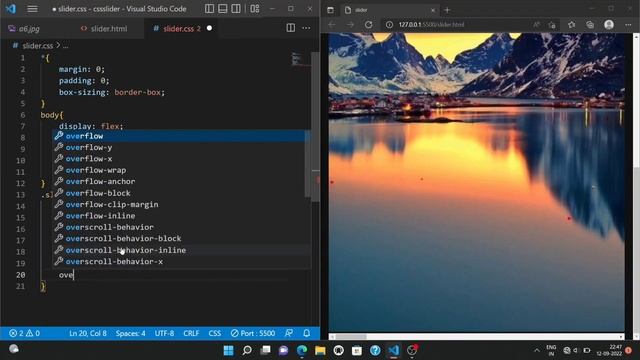Open Customize Layout icon in title bar
Screen dimensions: 640x360
click(255, 9)
